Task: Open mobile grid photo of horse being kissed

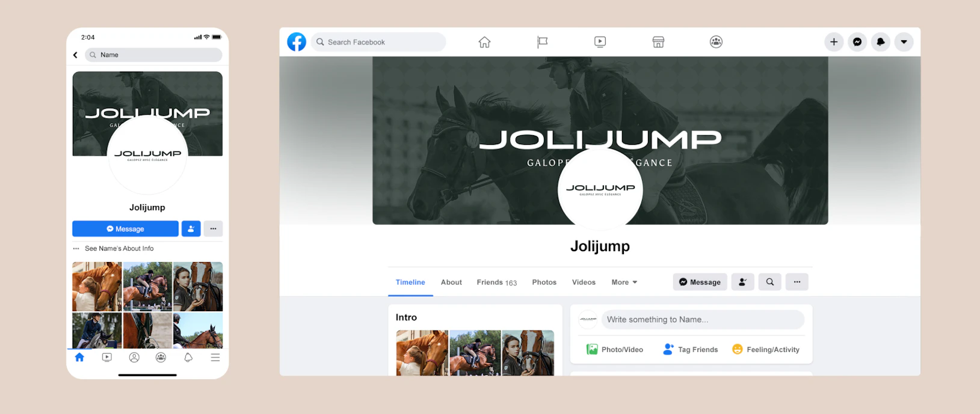Action: 97,287
